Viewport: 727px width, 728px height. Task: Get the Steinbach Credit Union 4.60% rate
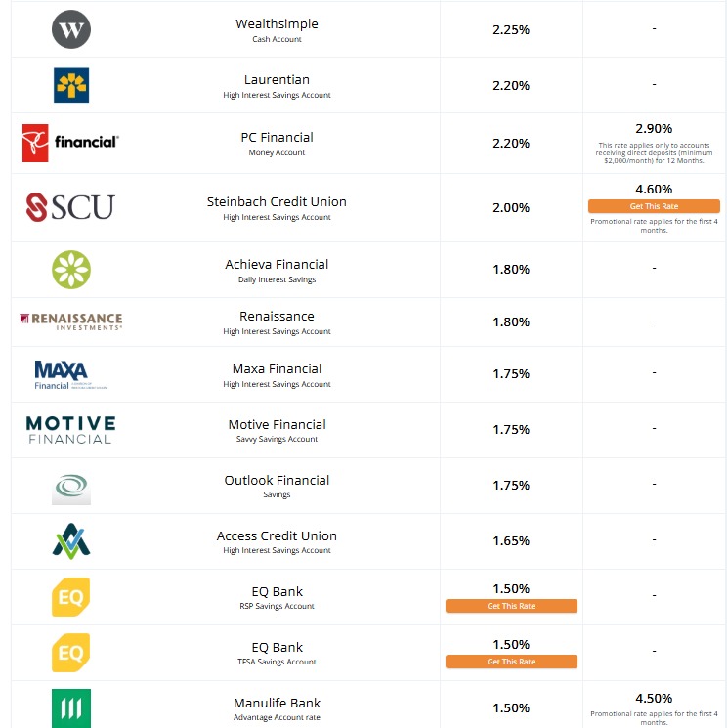(x=654, y=206)
